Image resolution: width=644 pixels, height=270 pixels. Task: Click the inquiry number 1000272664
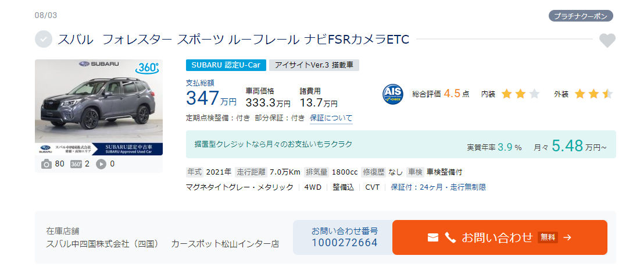[x=345, y=243]
